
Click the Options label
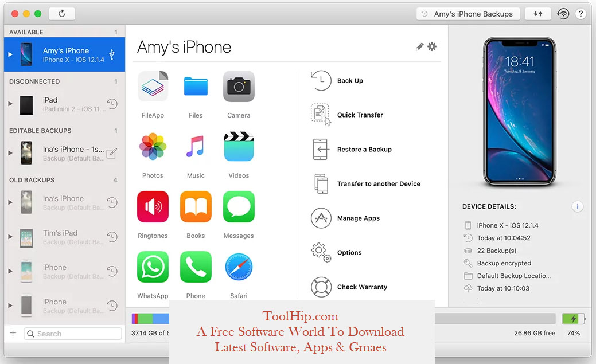pos(349,253)
